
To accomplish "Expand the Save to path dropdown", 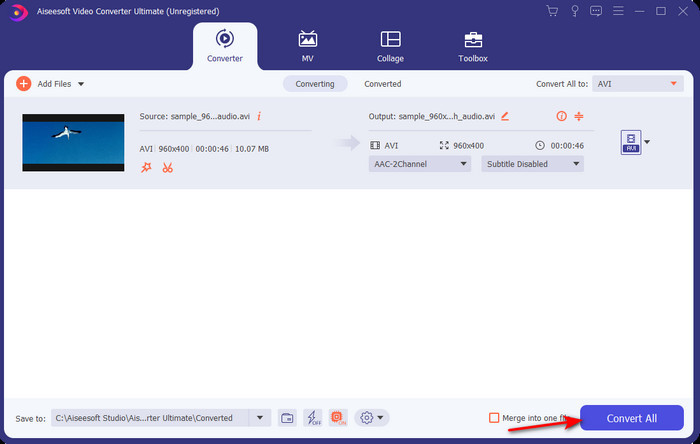I will 260,418.
